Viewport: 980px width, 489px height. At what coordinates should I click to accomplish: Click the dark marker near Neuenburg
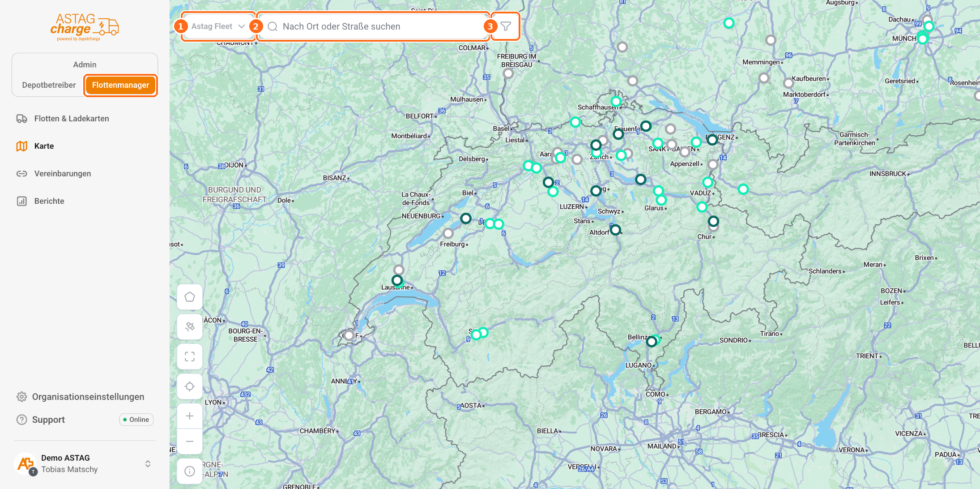(466, 219)
